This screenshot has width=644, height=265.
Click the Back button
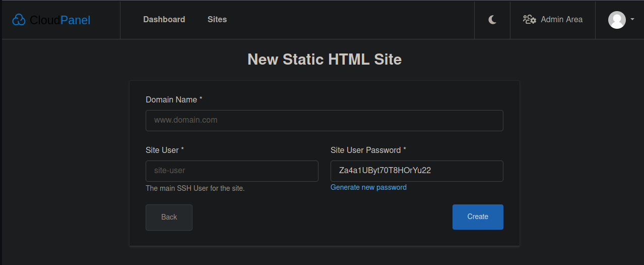click(169, 217)
